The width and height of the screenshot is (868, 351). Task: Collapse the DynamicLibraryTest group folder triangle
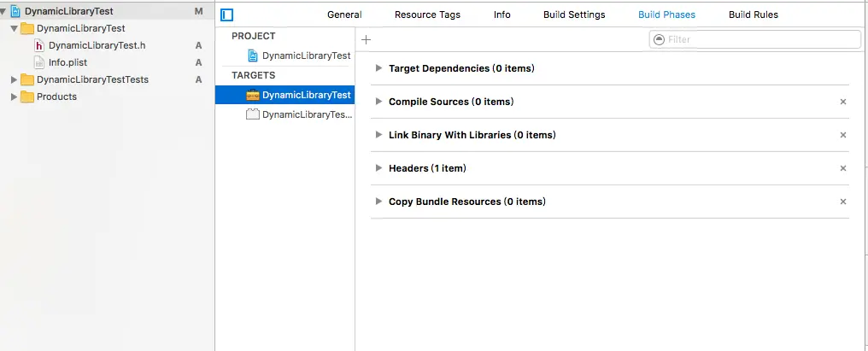tap(15, 28)
